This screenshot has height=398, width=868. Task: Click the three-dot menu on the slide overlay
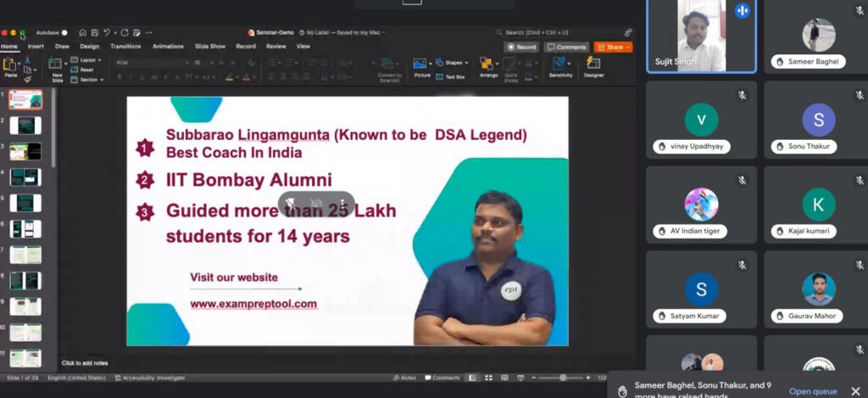pyautogui.click(x=342, y=204)
